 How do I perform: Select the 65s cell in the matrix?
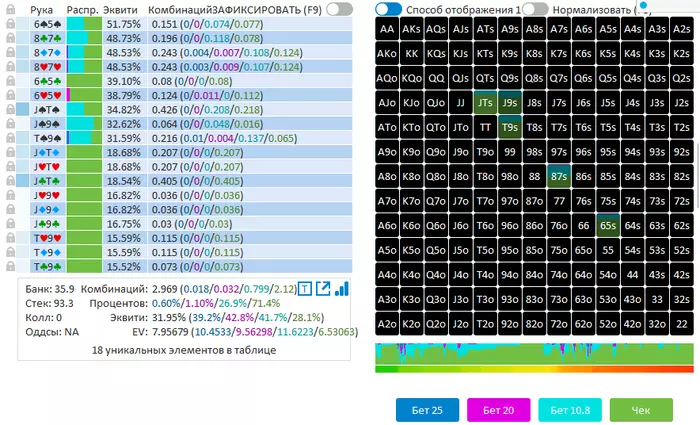[x=608, y=225]
